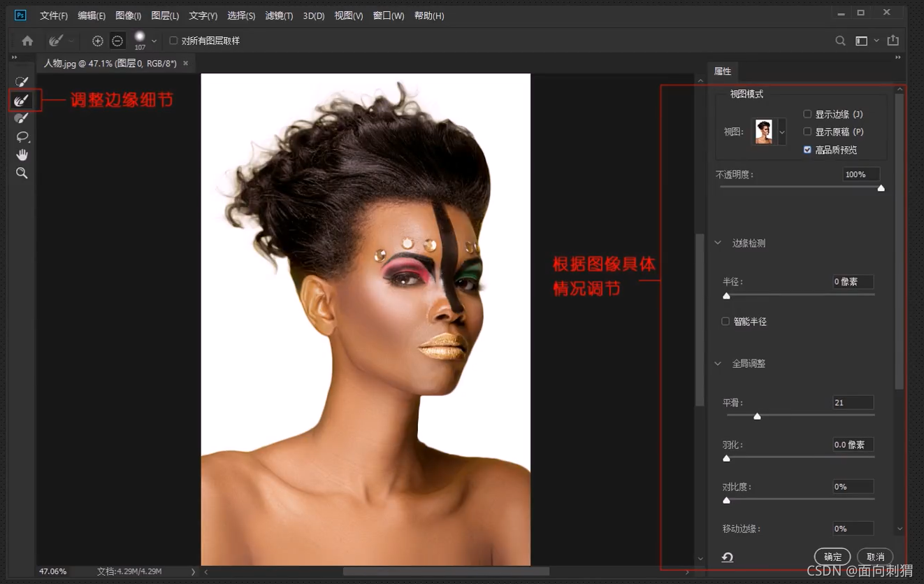924x584 pixels.
Task: Open the 3D(D) menu
Action: [314, 15]
